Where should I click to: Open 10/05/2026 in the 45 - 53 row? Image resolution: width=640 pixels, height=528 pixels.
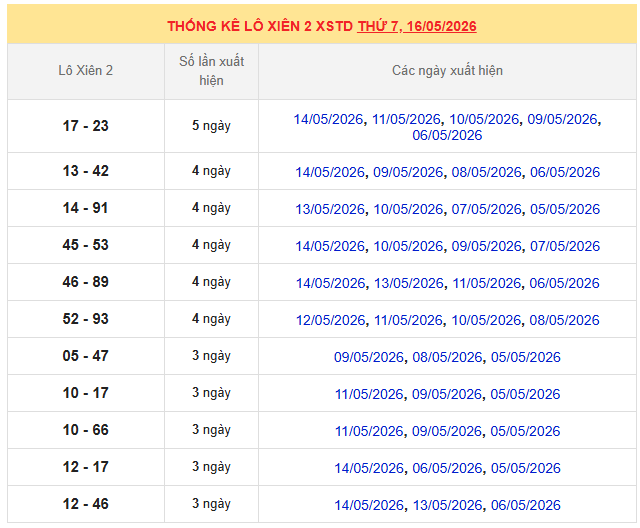408,246
